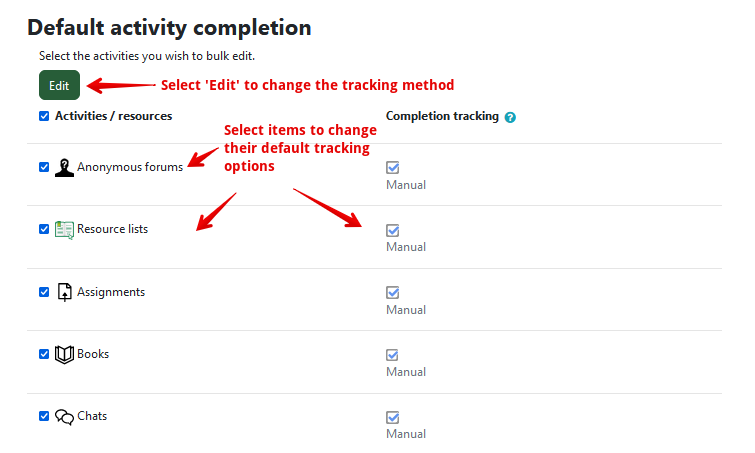The image size is (755, 453).
Task: Click the Manual completion icon for Books
Action: pyautogui.click(x=393, y=355)
